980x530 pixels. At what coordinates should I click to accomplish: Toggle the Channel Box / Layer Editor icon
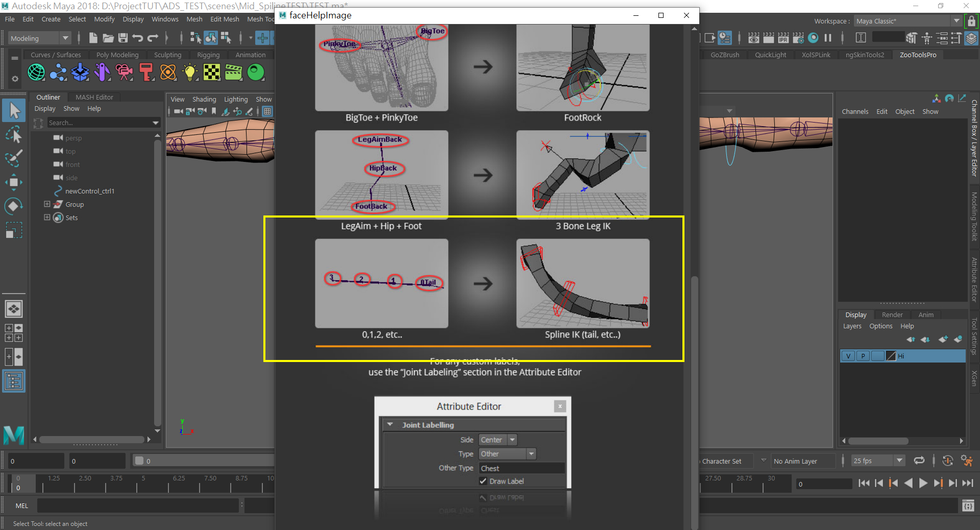[971, 38]
